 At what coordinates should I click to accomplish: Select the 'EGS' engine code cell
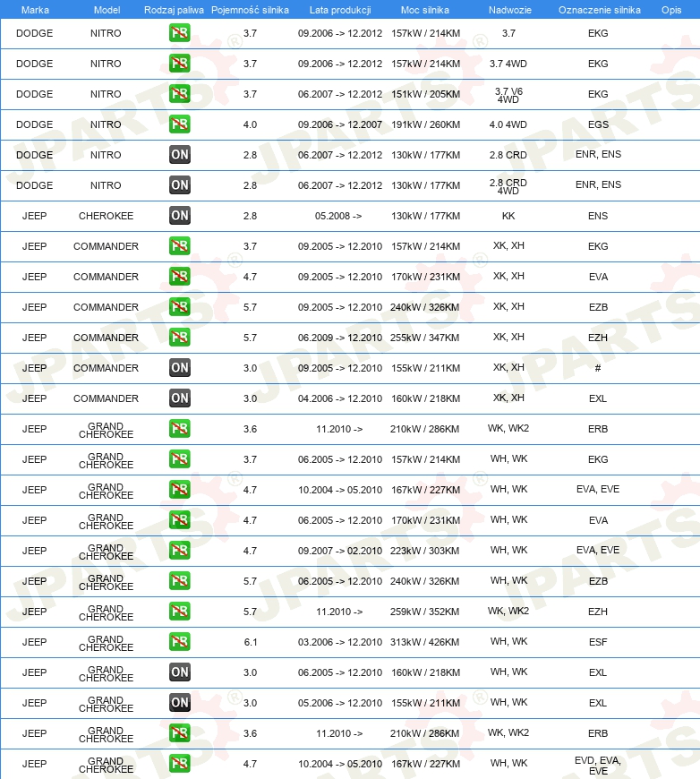coord(598,124)
